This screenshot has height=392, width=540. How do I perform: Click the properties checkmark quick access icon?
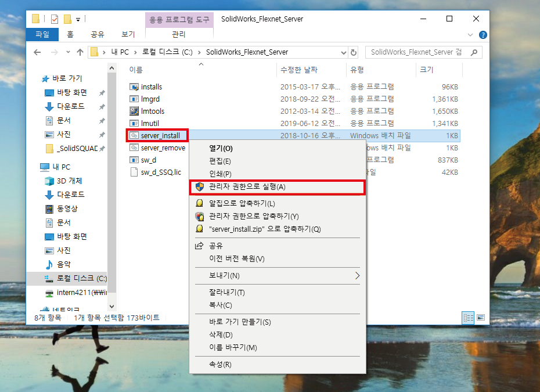point(55,19)
